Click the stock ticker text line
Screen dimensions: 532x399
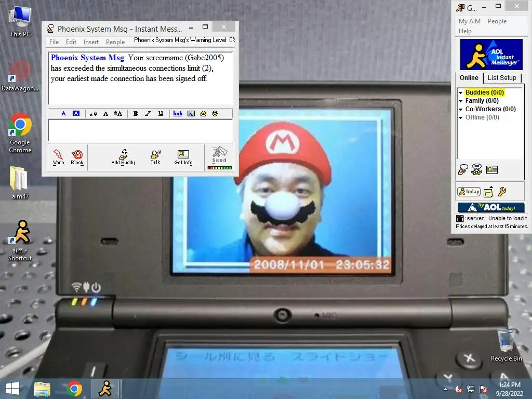pyautogui.click(x=491, y=227)
